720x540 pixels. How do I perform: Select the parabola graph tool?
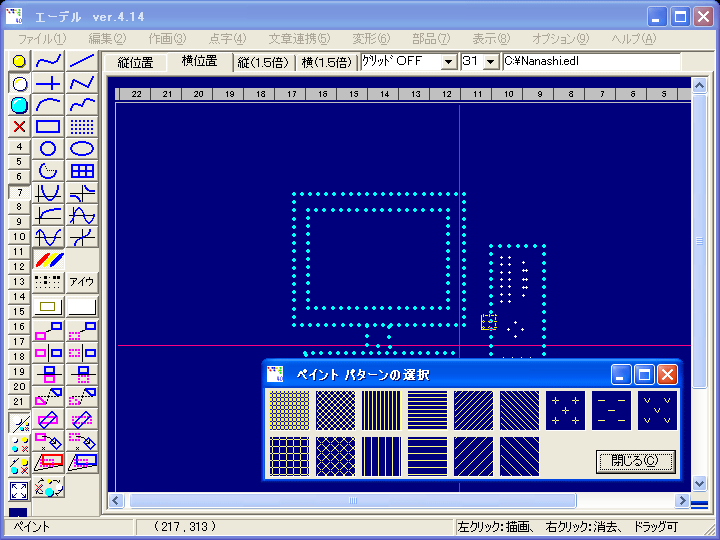[48, 193]
